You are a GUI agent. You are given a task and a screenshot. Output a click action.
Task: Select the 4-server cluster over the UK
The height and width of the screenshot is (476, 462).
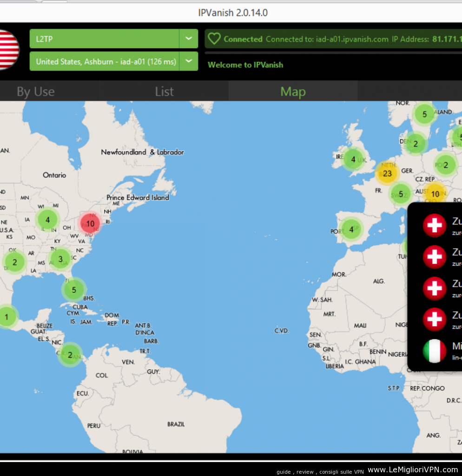tap(353, 159)
